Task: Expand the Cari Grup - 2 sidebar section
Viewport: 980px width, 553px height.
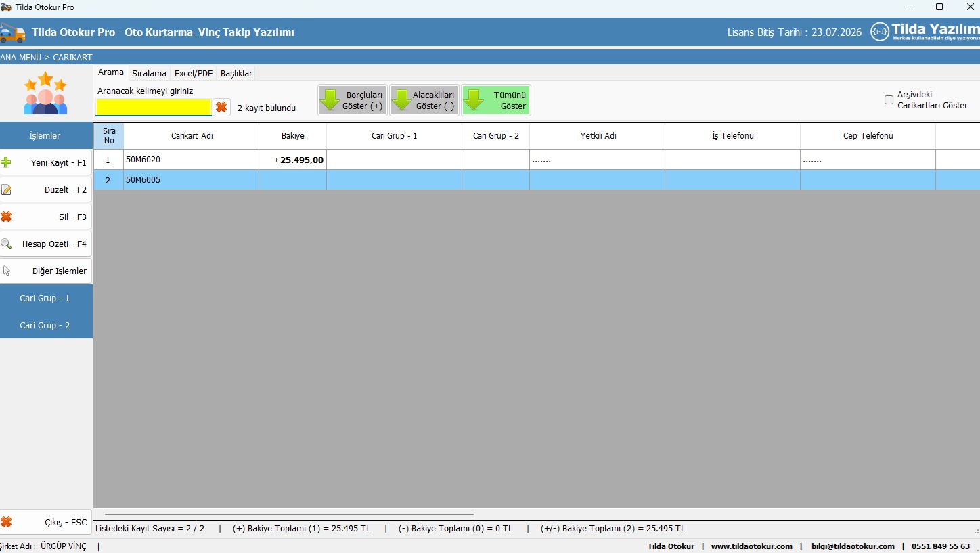Action: (45, 326)
